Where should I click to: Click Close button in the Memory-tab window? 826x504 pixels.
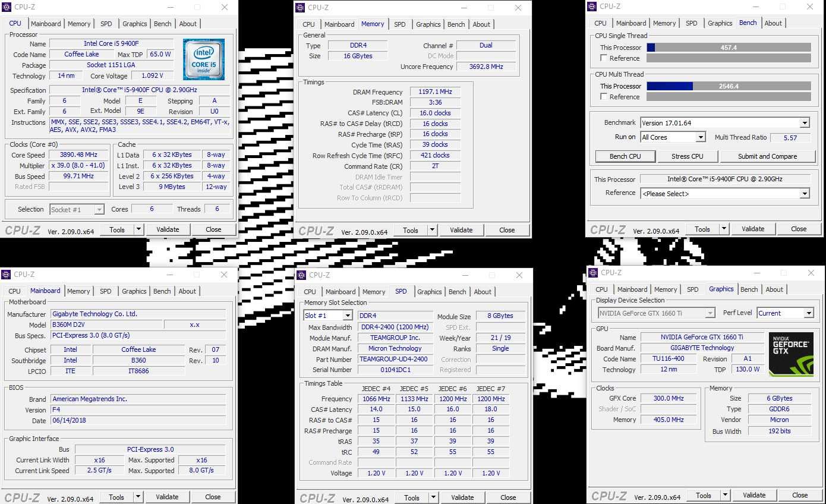[507, 230]
